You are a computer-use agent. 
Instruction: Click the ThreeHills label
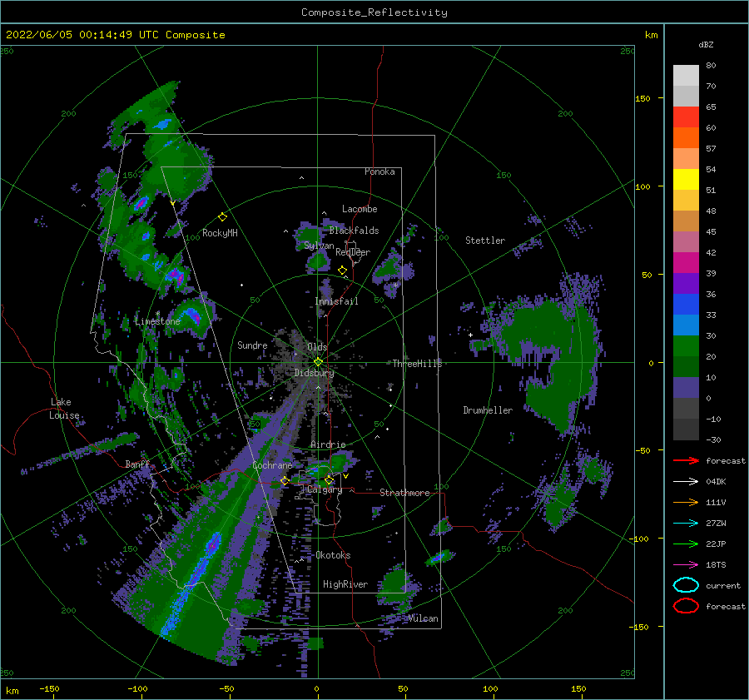(417, 364)
